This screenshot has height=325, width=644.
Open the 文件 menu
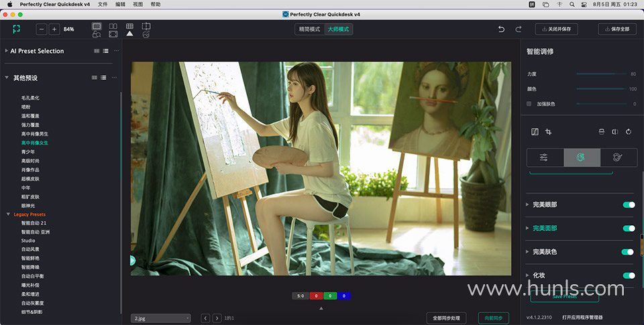(x=103, y=4)
